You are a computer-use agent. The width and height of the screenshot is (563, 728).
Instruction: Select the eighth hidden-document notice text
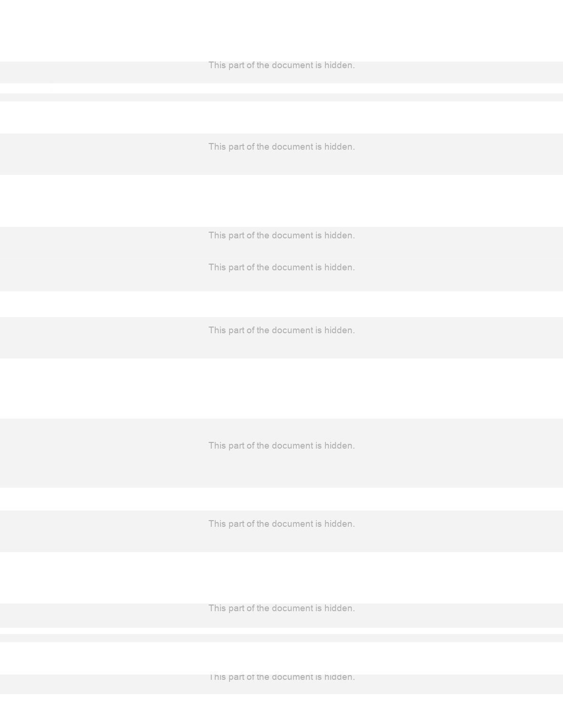(x=281, y=608)
